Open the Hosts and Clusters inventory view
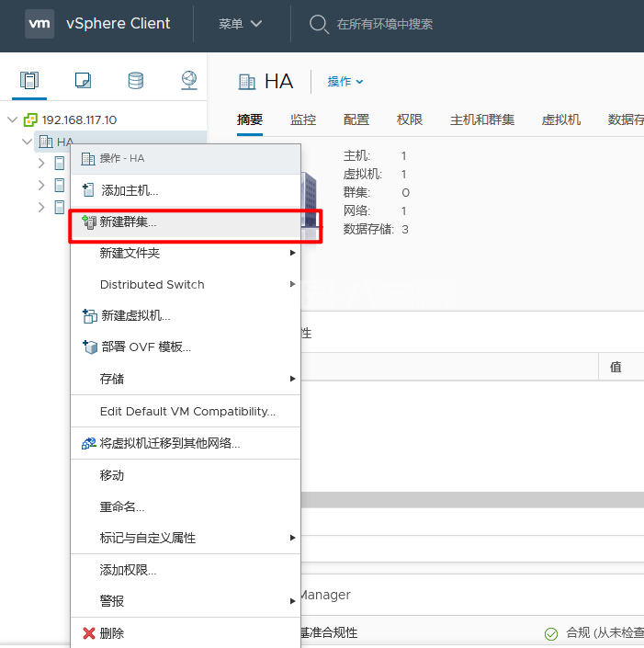 pyautogui.click(x=29, y=81)
